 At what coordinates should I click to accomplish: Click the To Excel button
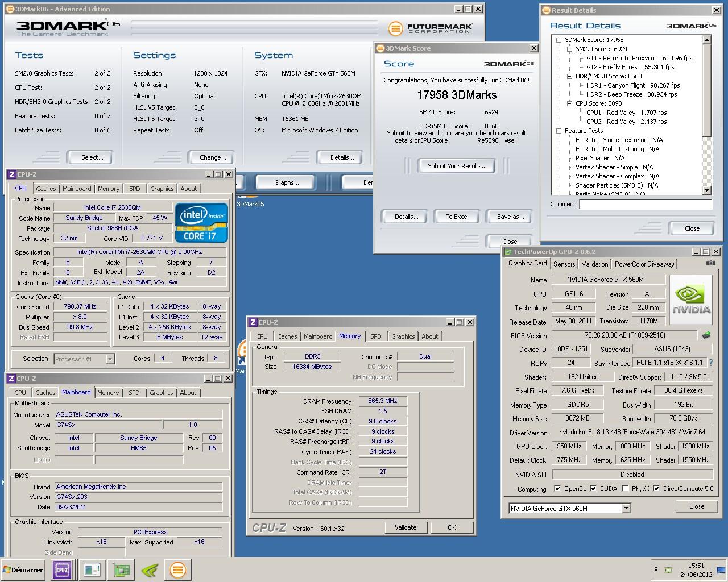coord(457,217)
